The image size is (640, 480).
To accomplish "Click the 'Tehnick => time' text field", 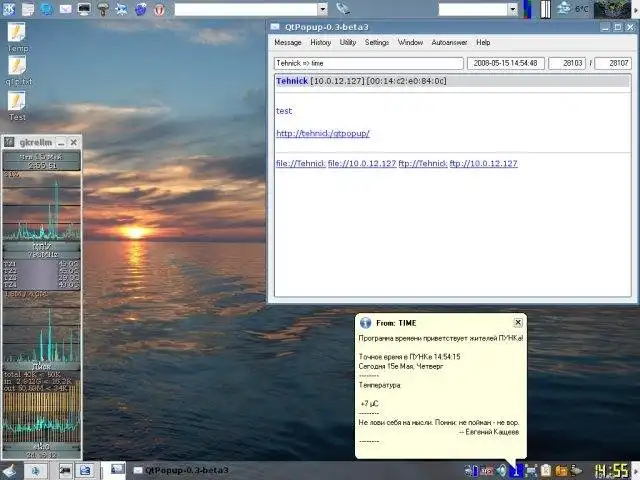I will (369, 63).
